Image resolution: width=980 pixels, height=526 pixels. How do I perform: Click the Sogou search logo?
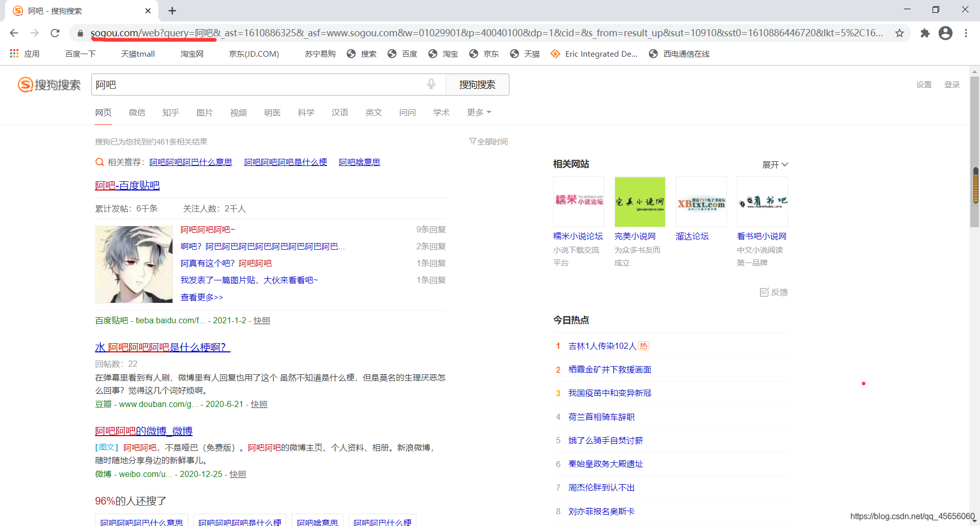coord(50,85)
